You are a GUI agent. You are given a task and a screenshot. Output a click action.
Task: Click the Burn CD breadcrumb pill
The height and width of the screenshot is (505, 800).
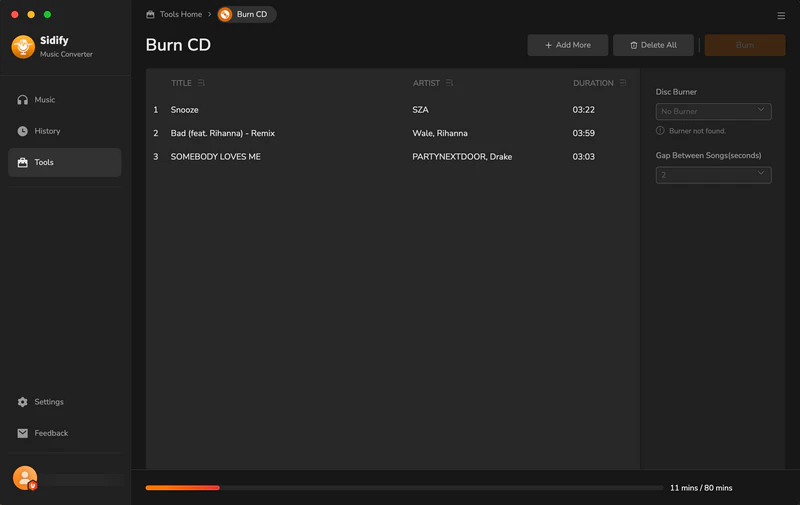coord(246,14)
